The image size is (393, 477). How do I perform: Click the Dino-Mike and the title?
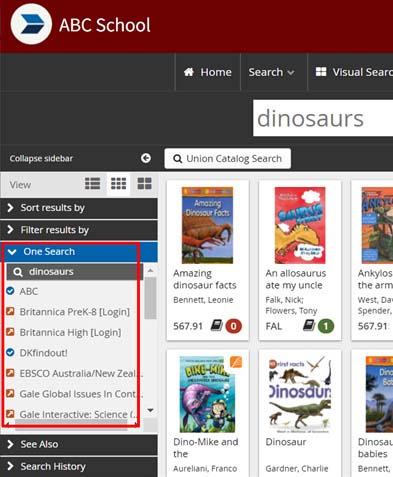coord(206,448)
